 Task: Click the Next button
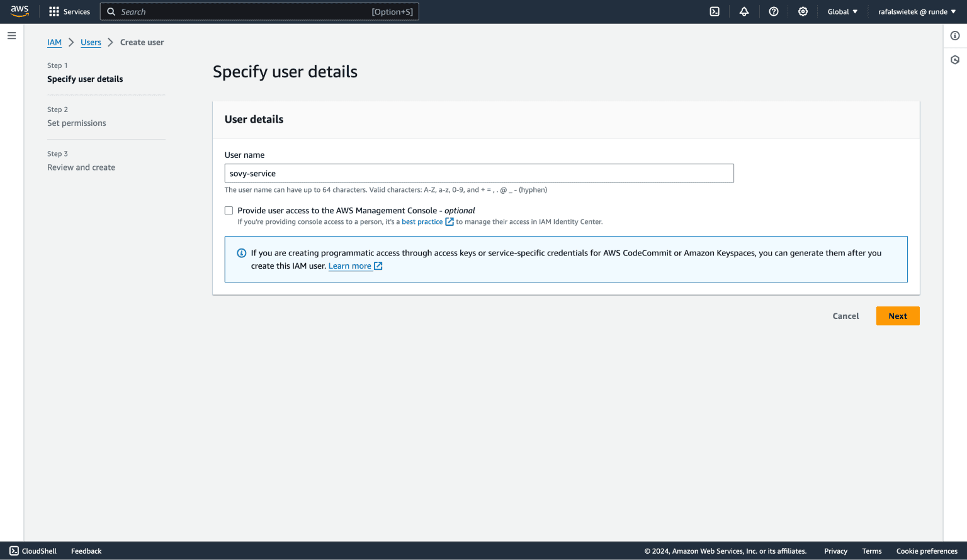(x=898, y=316)
